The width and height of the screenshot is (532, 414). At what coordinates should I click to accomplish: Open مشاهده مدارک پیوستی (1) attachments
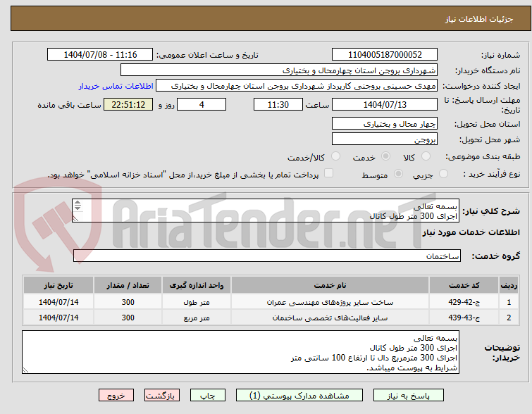point(299,396)
